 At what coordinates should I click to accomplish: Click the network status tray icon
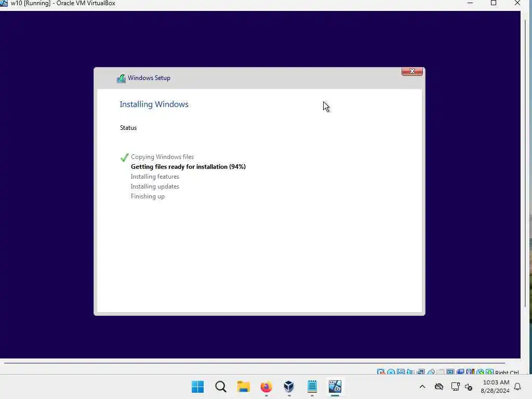455,387
